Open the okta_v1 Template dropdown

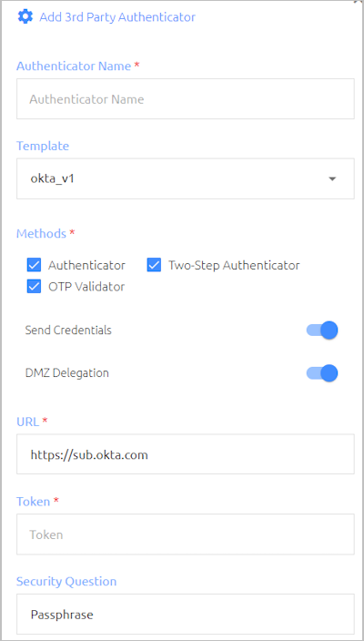coord(186,178)
